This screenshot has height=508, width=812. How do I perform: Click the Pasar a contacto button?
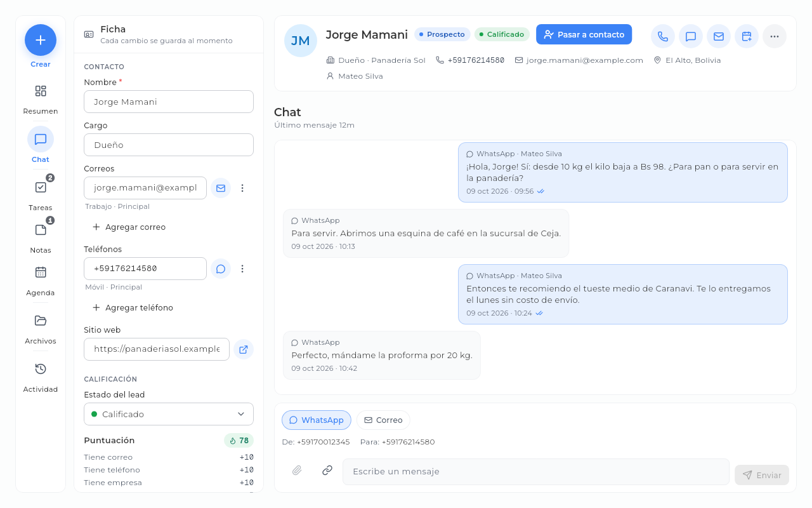tap(584, 34)
